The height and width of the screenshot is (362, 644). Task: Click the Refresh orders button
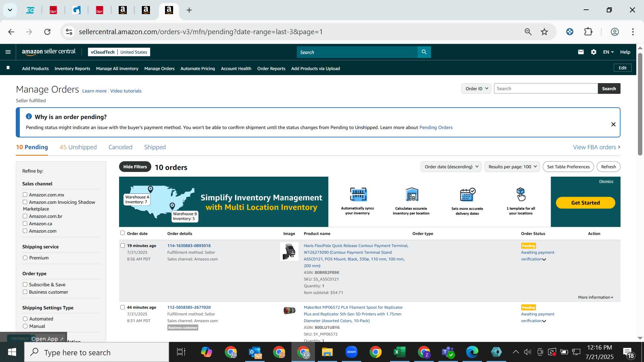click(x=608, y=167)
